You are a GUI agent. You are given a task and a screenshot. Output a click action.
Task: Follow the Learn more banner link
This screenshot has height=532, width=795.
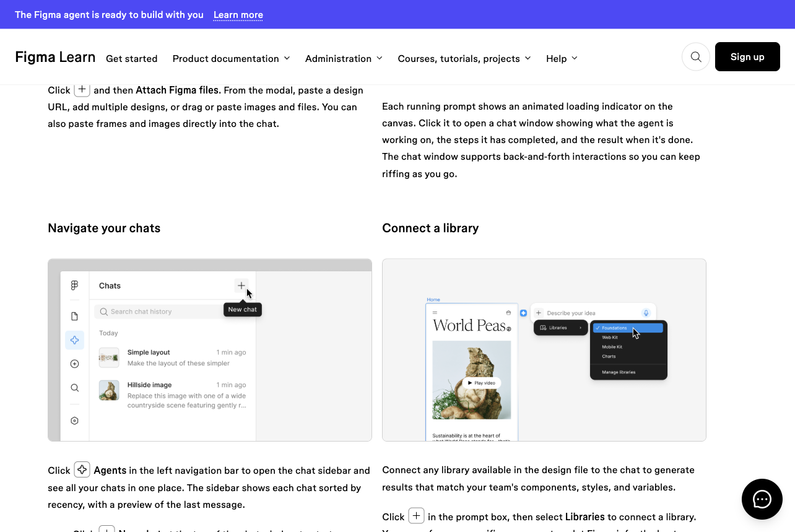[238, 15]
